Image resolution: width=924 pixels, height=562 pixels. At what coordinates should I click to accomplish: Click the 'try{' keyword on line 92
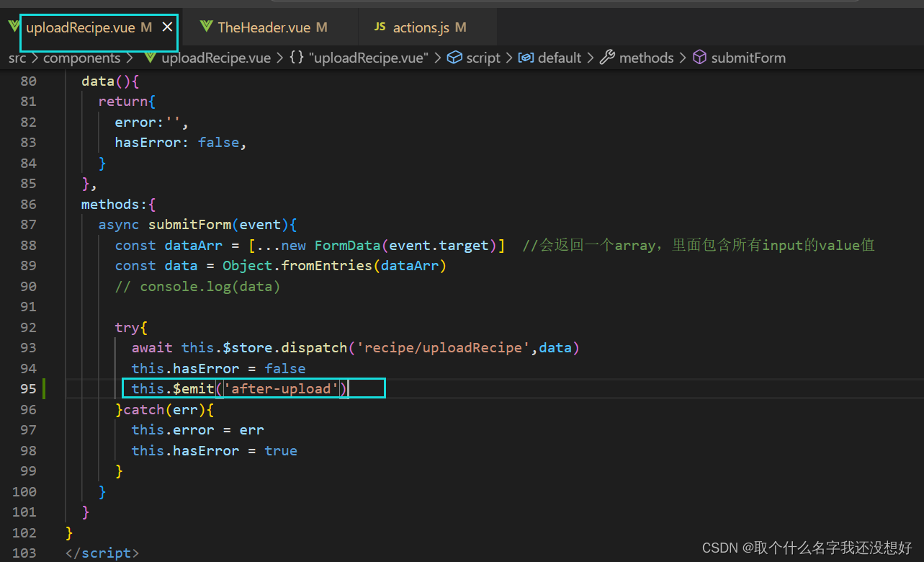(x=130, y=327)
